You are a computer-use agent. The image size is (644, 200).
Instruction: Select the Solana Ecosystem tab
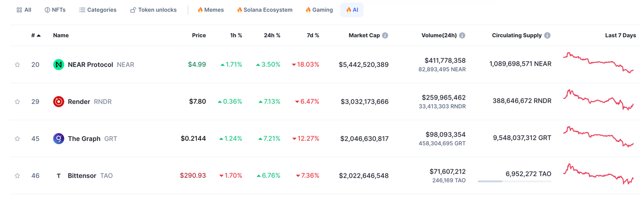(264, 10)
